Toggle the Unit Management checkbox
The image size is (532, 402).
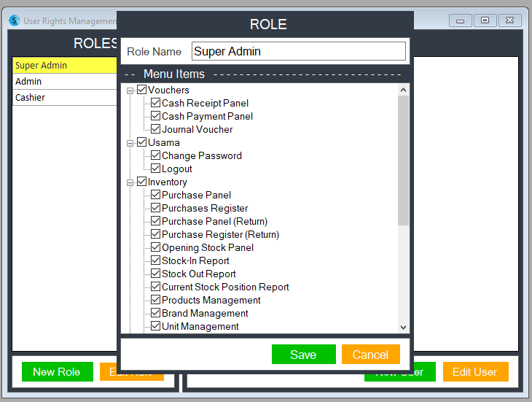pyautogui.click(x=155, y=326)
